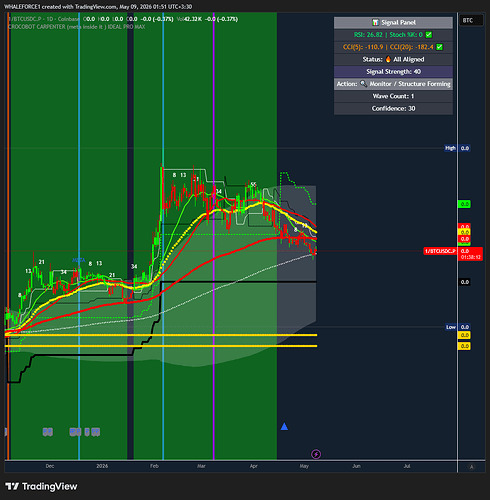490x500 pixels.
Task: Click the 'Apr' time axis label
Action: pos(253,466)
